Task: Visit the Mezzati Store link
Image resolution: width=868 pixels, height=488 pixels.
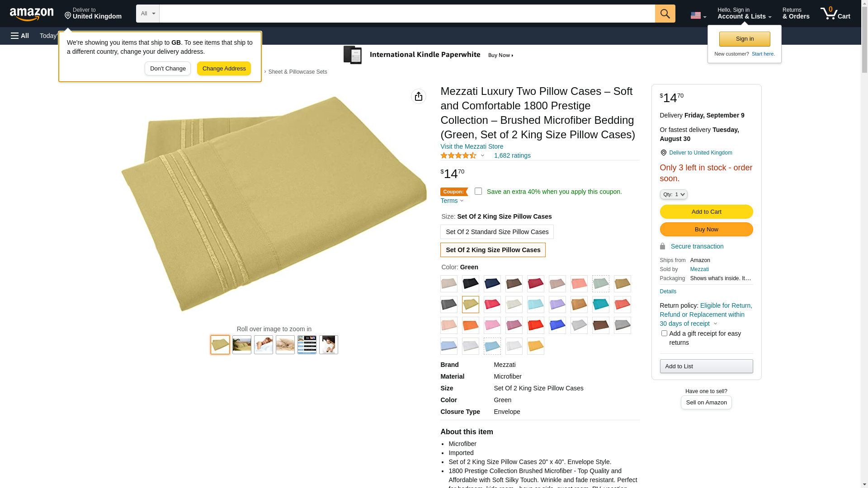Action: (472, 146)
